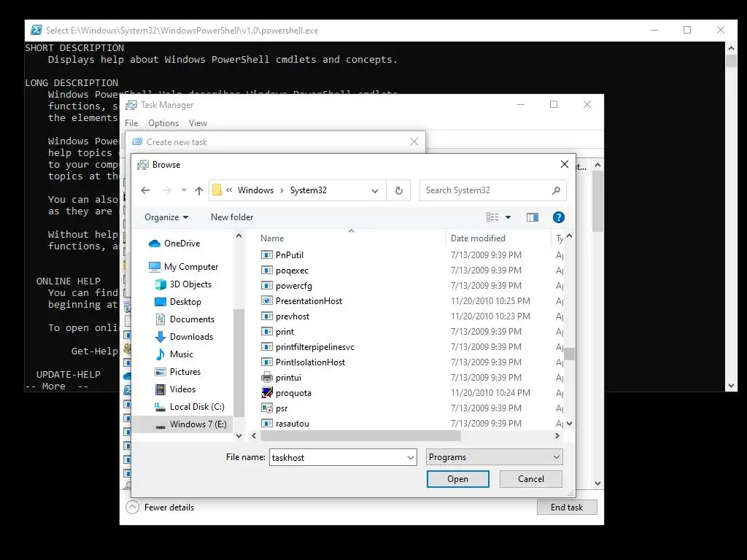The width and height of the screenshot is (747, 560).
Task: Click End task in Task Manager
Action: [x=567, y=507]
